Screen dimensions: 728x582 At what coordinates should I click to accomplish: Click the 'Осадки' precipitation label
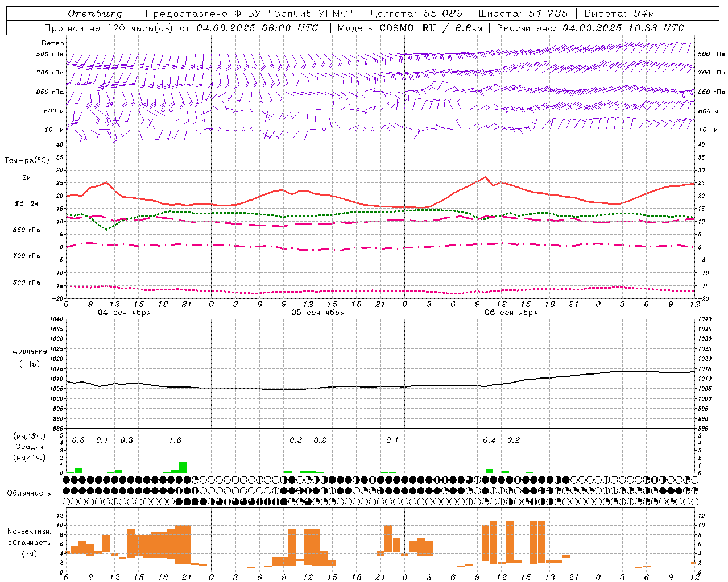tap(29, 447)
